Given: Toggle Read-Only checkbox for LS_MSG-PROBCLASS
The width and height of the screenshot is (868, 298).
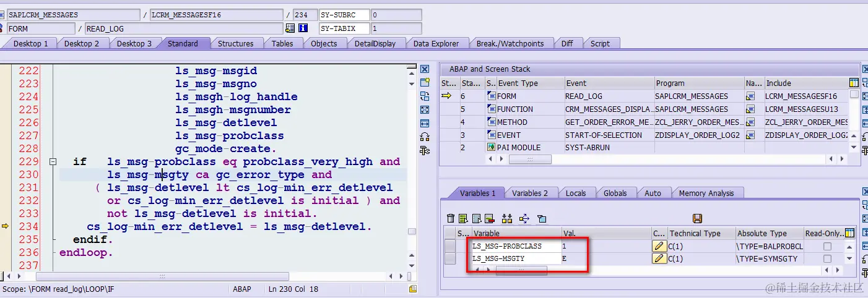Looking at the screenshot, I should pos(827,247).
